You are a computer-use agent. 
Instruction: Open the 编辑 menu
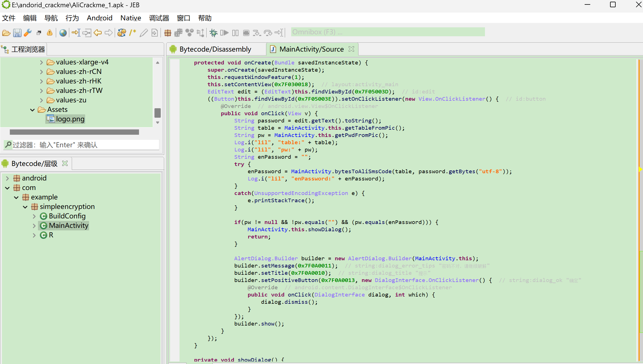30,18
